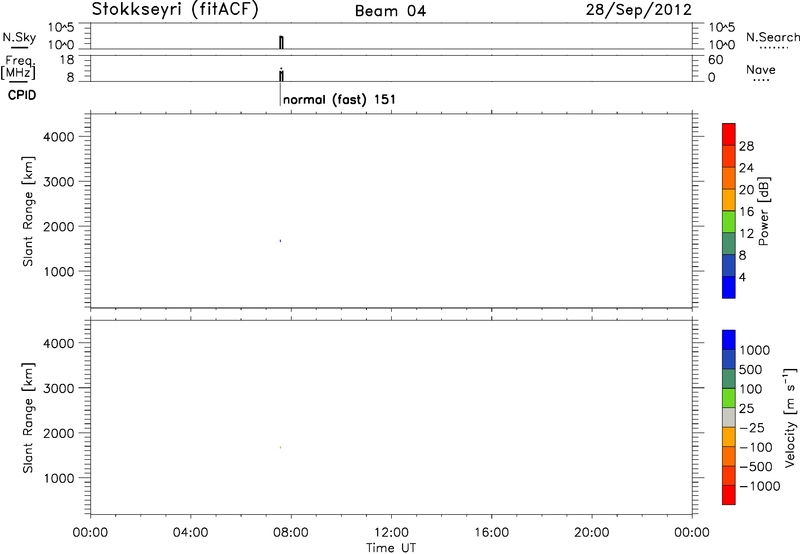Click the 18 tick on Freq axis
The width and height of the screenshot is (800, 554).
pos(67,60)
